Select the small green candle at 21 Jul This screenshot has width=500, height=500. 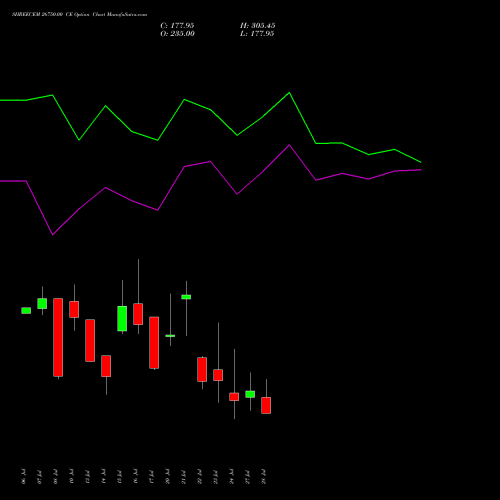point(186,297)
